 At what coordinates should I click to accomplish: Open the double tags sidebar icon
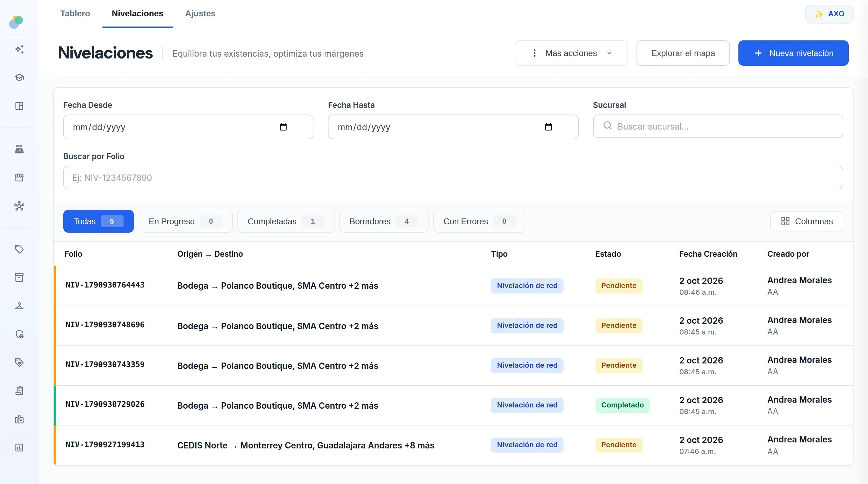coord(19,362)
